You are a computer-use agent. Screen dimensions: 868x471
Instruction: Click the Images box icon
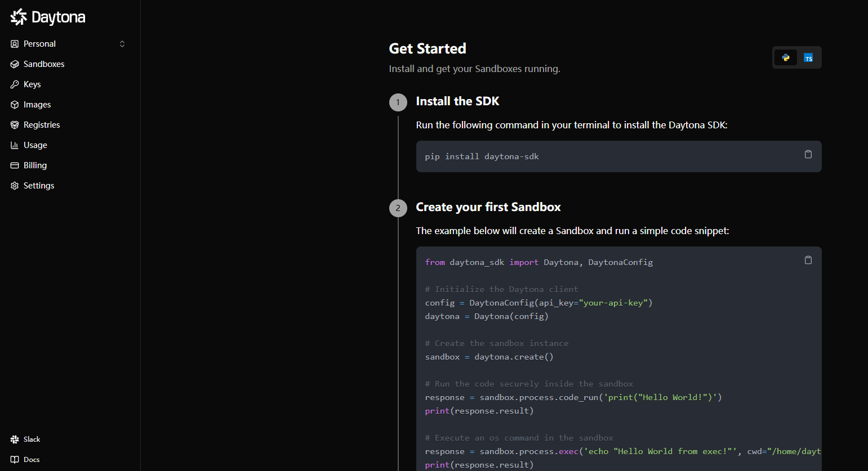point(15,105)
